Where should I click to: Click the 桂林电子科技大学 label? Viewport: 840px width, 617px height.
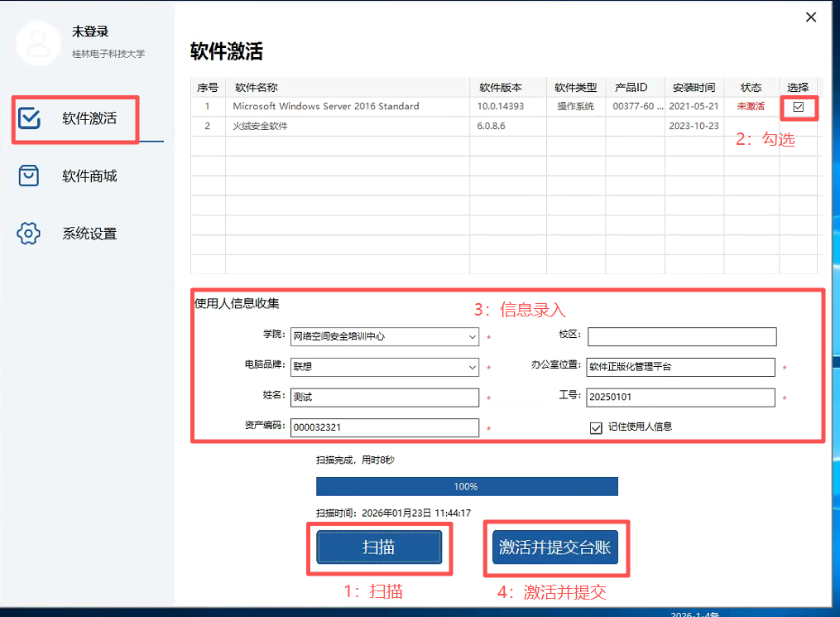pos(108,54)
